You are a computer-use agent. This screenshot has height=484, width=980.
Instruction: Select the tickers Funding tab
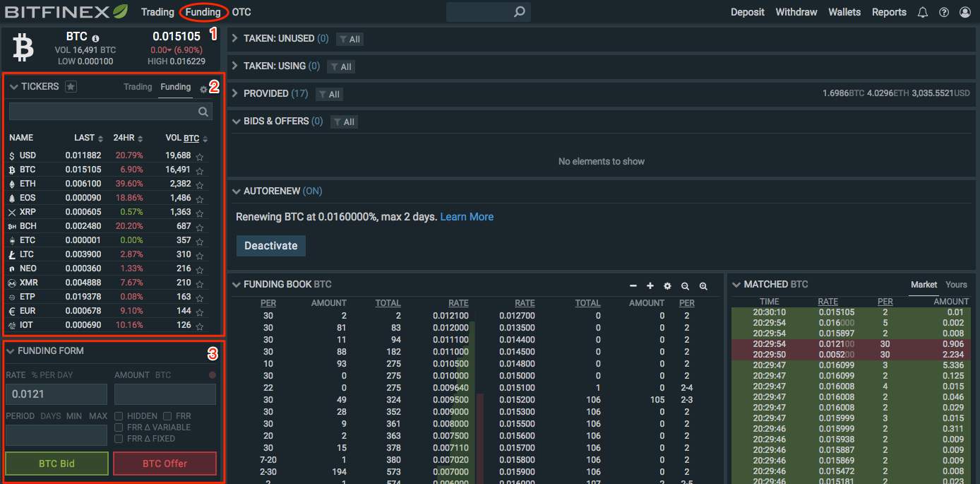tap(175, 87)
